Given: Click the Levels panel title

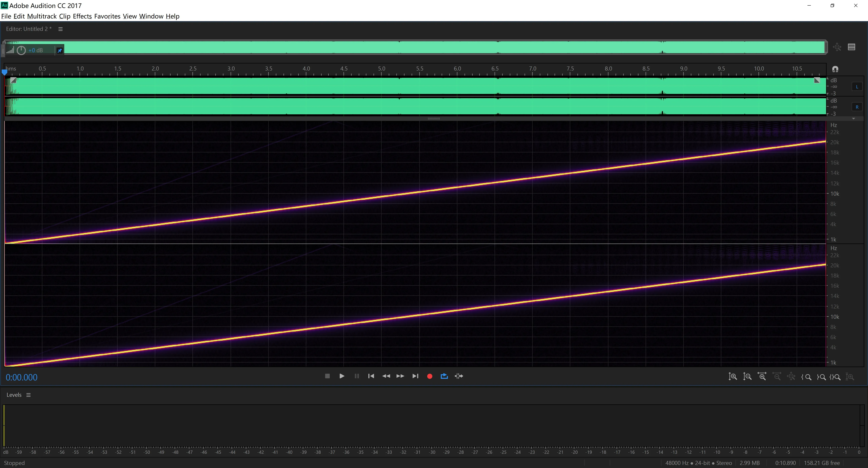Looking at the screenshot, I should [14, 395].
